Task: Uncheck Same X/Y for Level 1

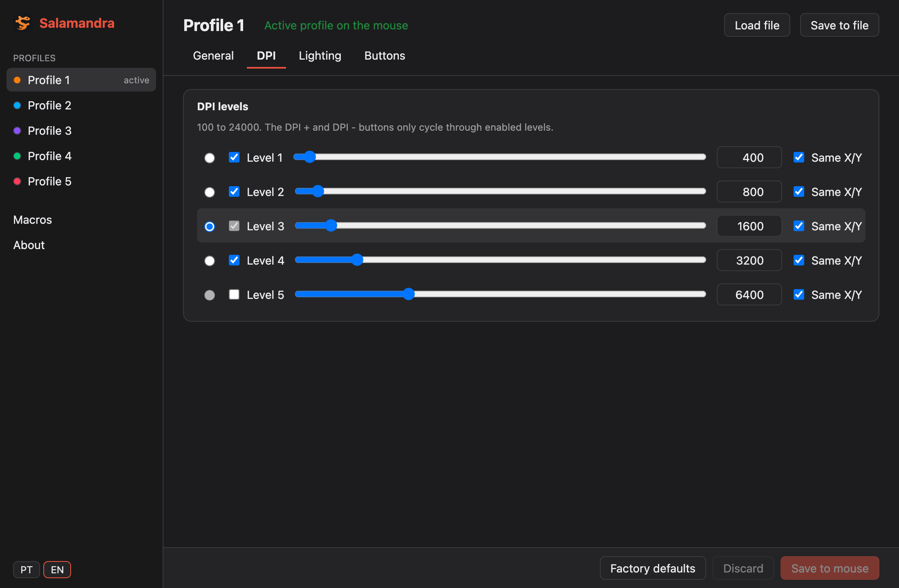Action: click(x=799, y=157)
